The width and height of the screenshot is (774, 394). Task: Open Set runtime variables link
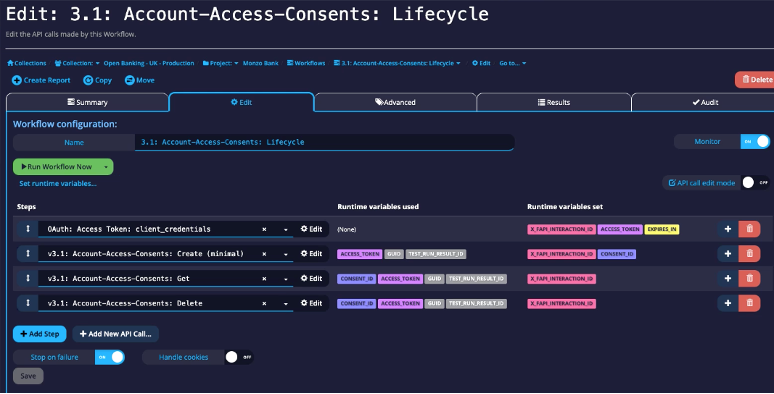58,183
